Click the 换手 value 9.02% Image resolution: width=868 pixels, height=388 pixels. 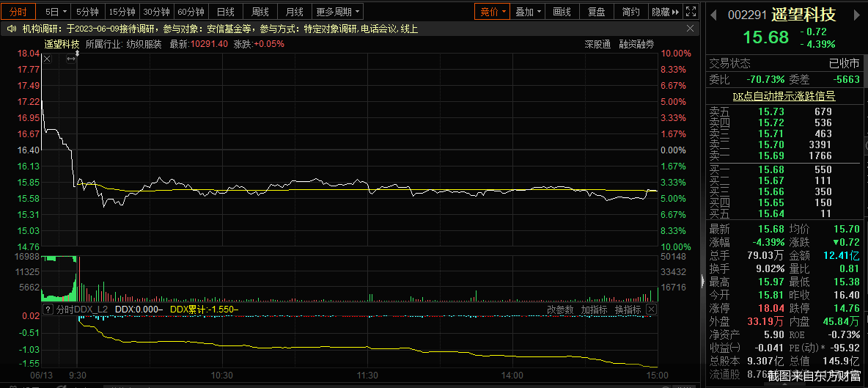[x=769, y=269]
